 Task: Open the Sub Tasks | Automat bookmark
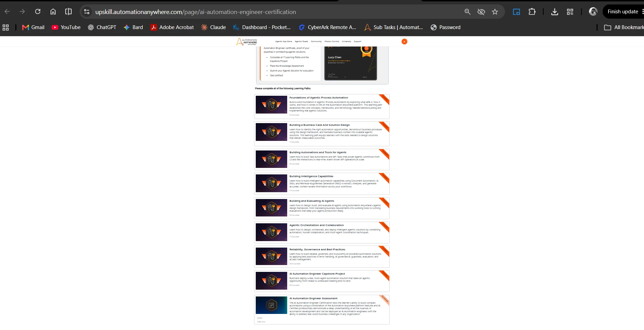click(394, 27)
